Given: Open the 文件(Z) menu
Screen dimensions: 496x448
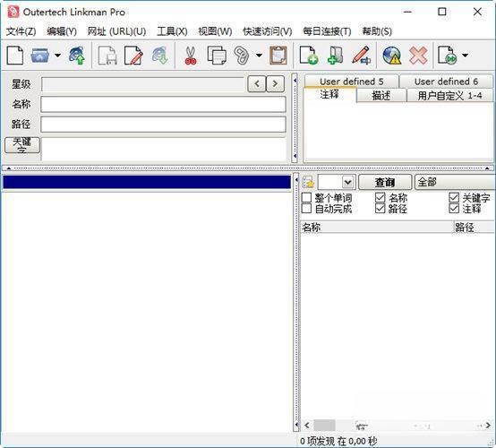Looking at the screenshot, I should pos(21,31).
